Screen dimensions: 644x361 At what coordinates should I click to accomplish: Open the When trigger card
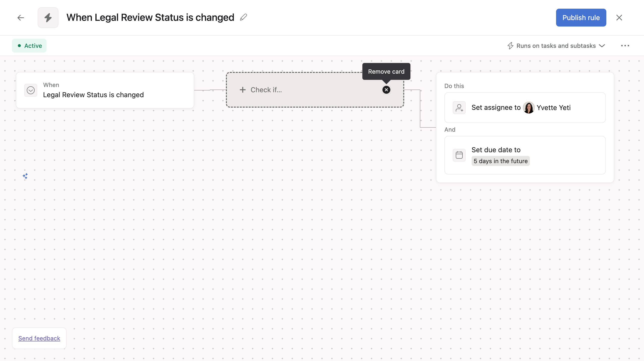click(105, 90)
